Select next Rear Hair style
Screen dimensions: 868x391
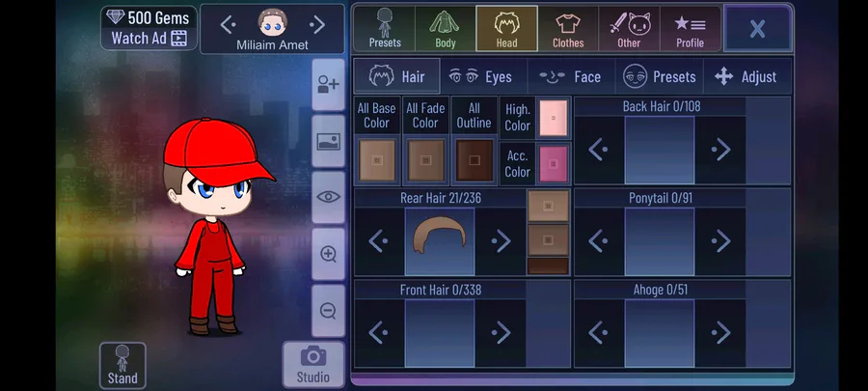(501, 241)
